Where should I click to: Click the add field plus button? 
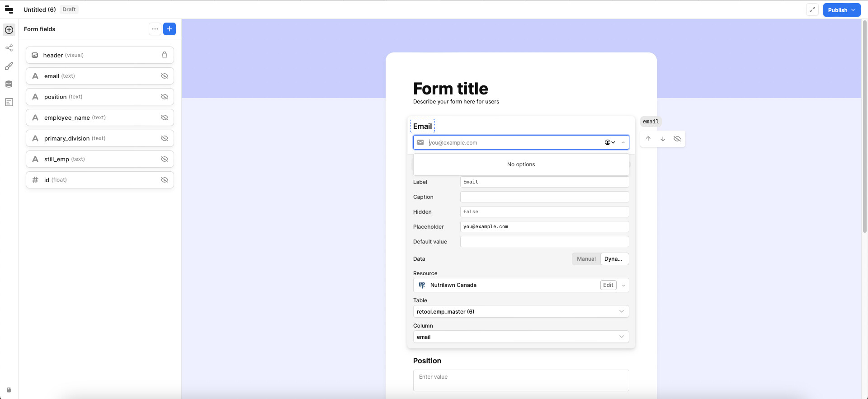point(170,29)
